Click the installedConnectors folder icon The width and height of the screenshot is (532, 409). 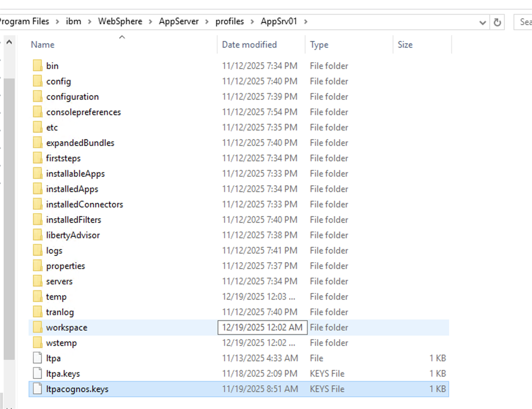38,204
